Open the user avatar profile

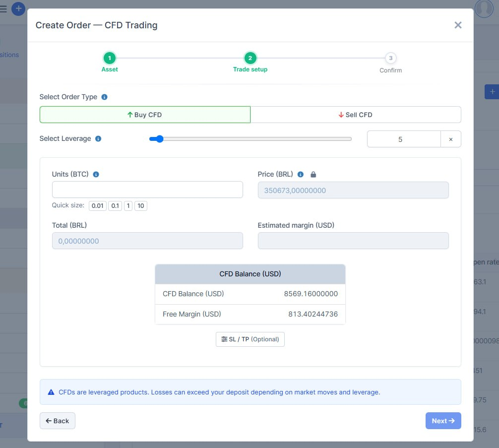pos(484,8)
